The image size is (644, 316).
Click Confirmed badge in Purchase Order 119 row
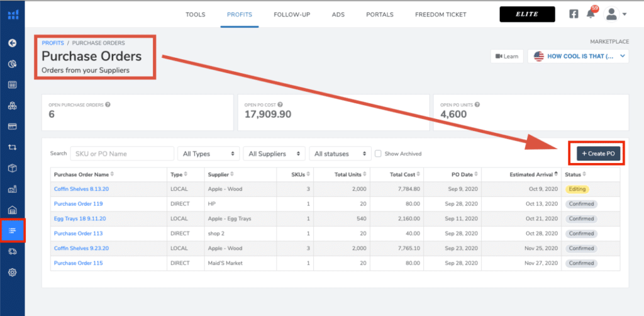(x=581, y=204)
